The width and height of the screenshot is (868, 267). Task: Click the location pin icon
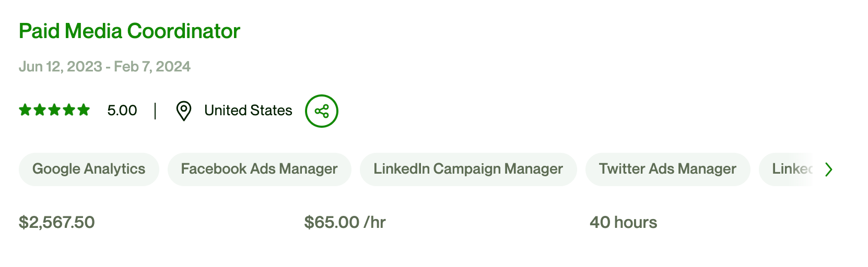coord(183,111)
